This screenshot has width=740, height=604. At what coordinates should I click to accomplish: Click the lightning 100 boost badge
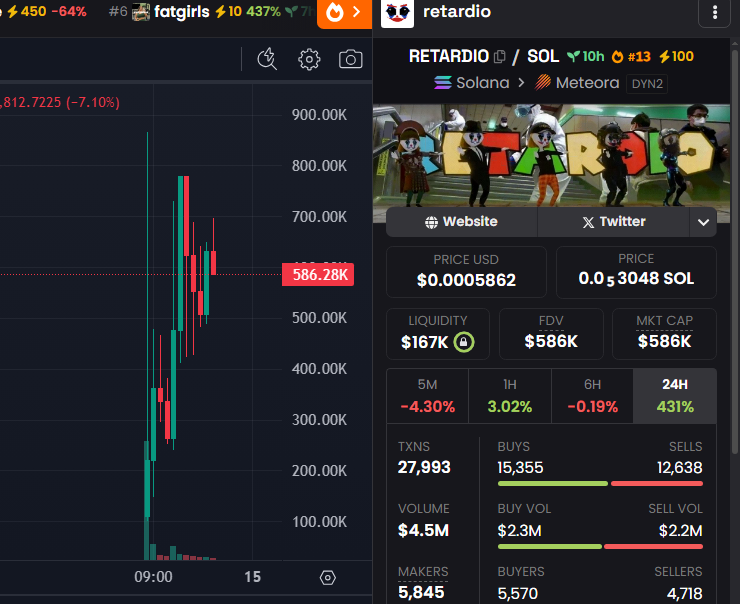tap(676, 57)
